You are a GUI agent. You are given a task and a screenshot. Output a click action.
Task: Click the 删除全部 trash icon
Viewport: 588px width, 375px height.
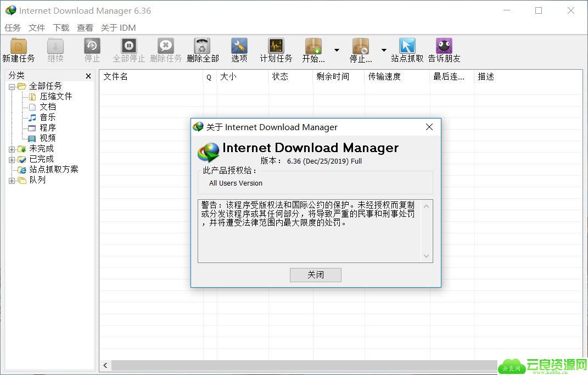203,46
